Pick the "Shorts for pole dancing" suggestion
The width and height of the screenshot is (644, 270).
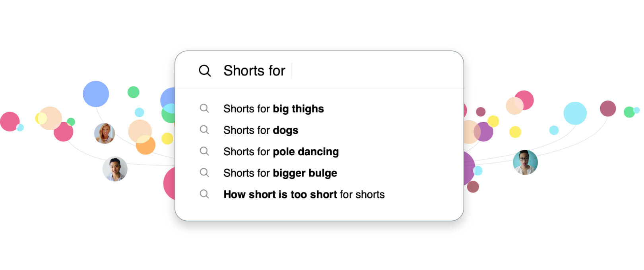coord(281,152)
